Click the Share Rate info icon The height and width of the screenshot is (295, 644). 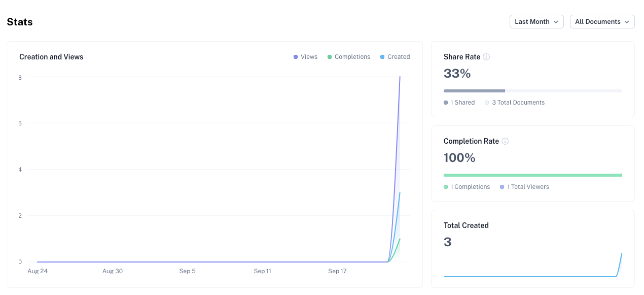(486, 57)
